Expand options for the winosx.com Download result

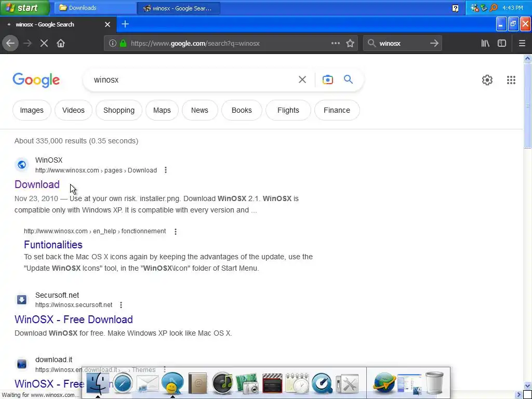click(x=166, y=170)
